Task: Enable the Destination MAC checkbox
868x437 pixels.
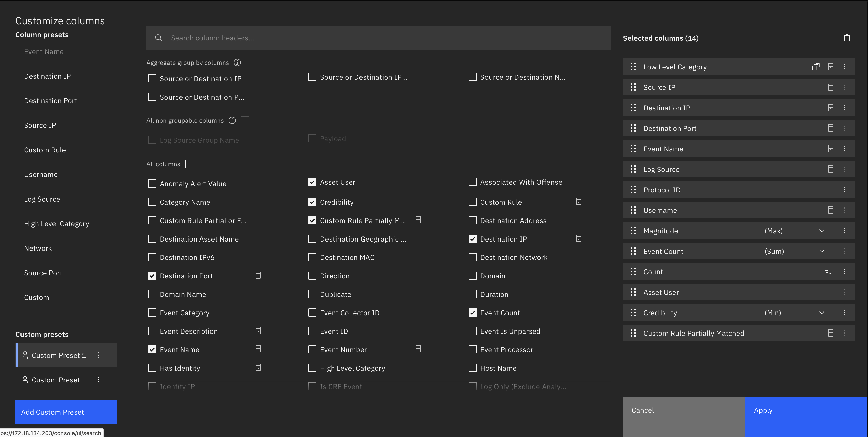Action: click(x=312, y=257)
